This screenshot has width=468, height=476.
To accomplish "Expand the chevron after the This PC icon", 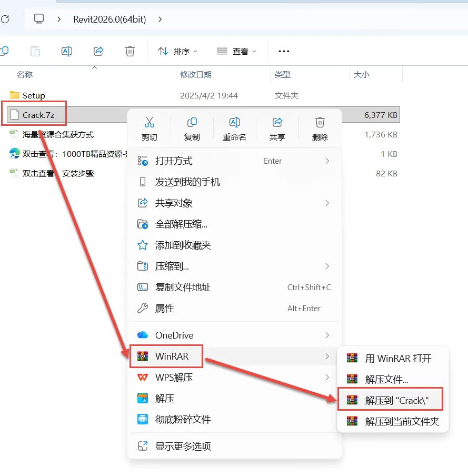I will [x=59, y=19].
